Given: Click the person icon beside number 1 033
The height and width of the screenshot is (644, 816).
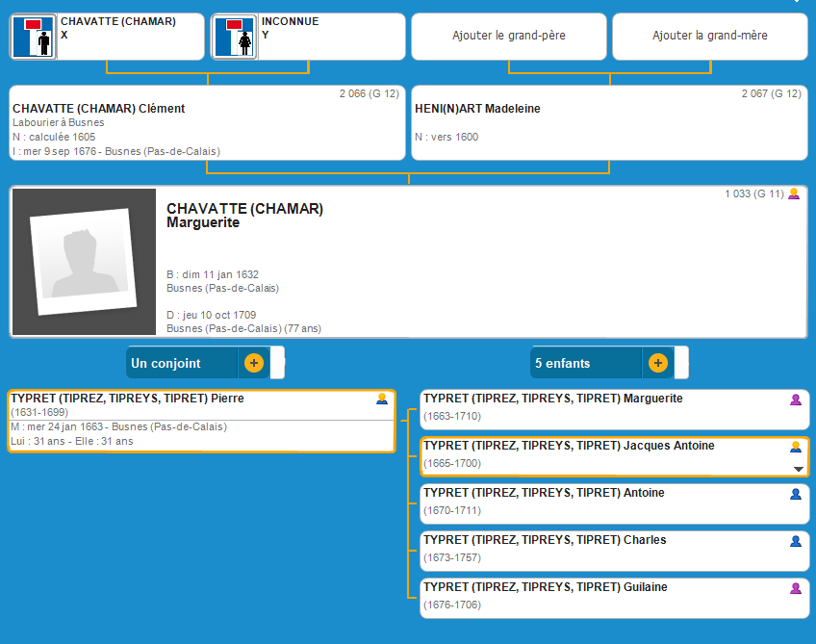Looking at the screenshot, I should click(794, 193).
